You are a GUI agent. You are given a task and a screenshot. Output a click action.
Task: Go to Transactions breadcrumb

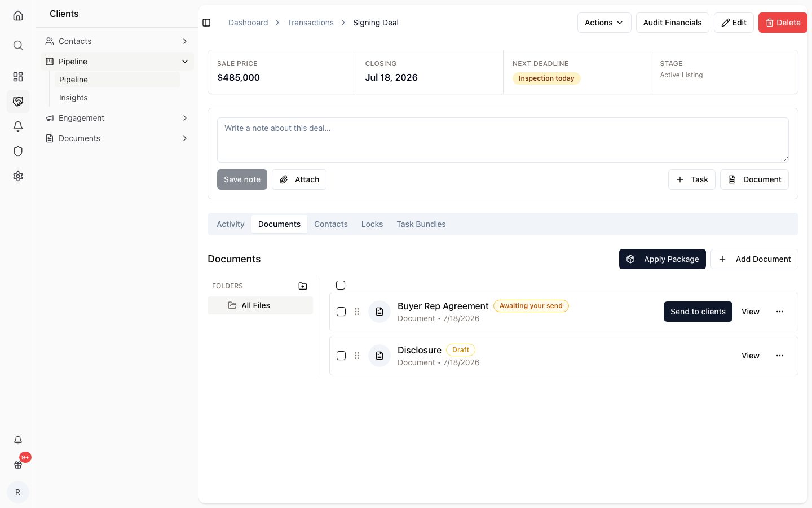[x=311, y=23]
